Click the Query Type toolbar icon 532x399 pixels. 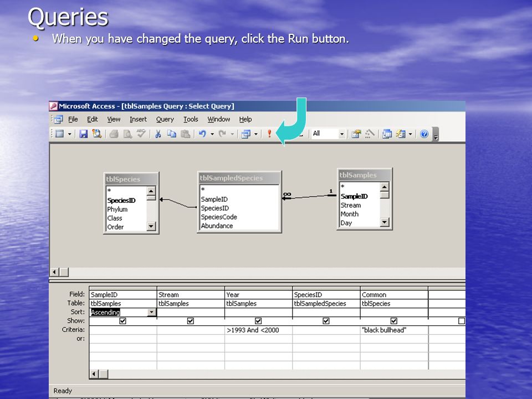[x=245, y=134]
